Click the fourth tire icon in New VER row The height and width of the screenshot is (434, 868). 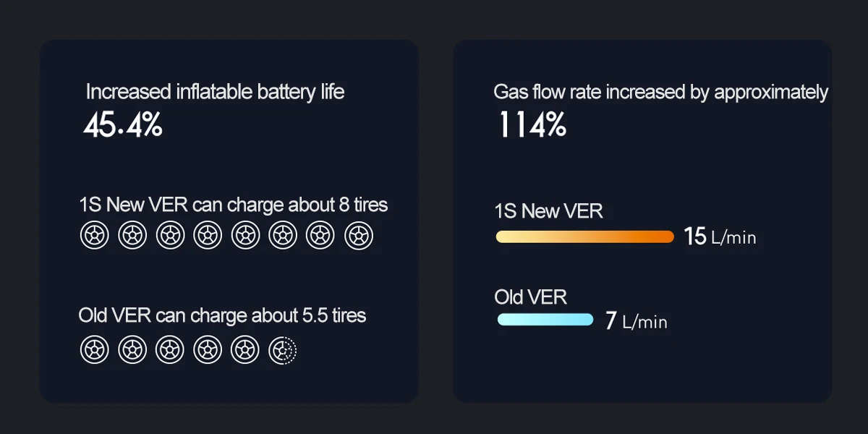coord(208,236)
